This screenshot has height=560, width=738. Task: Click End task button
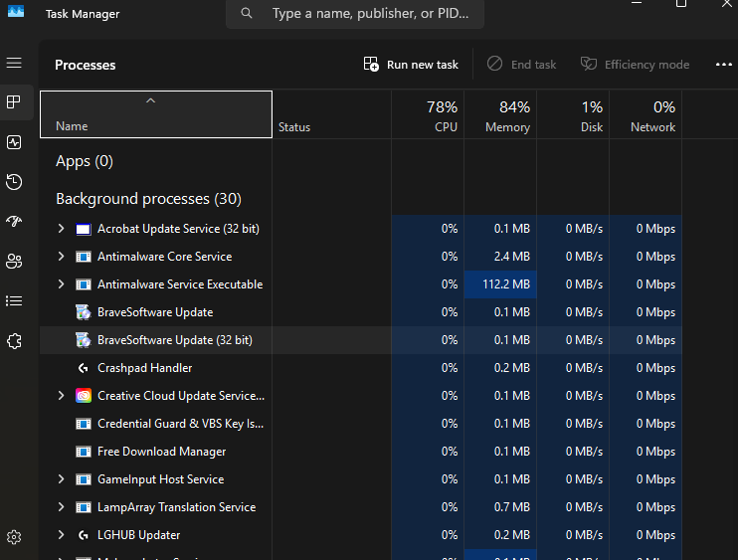click(x=521, y=65)
